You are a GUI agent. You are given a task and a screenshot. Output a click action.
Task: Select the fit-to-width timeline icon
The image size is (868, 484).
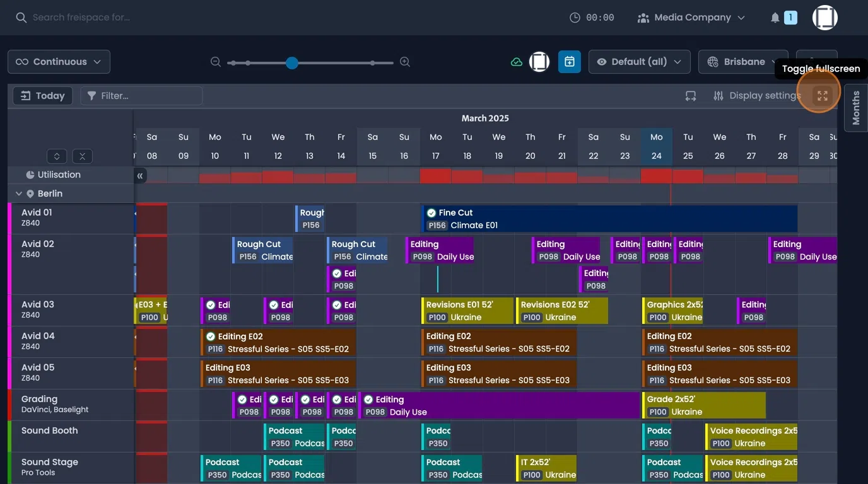pos(690,95)
